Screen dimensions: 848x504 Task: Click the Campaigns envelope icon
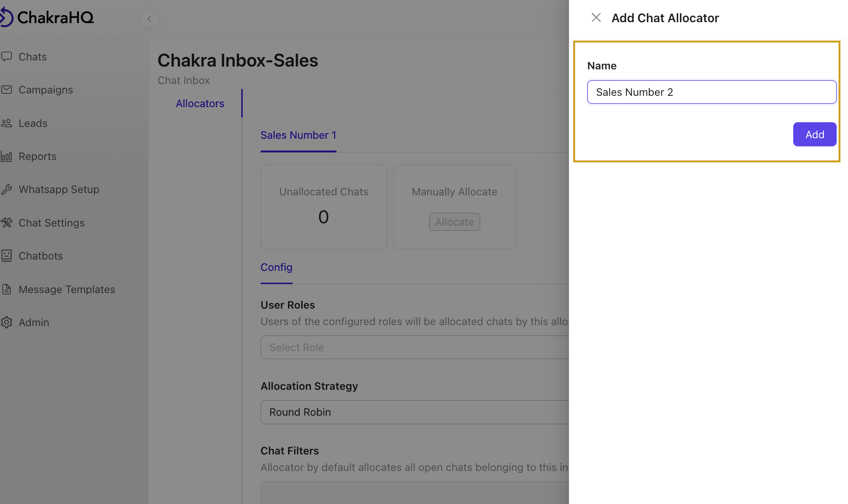click(7, 90)
